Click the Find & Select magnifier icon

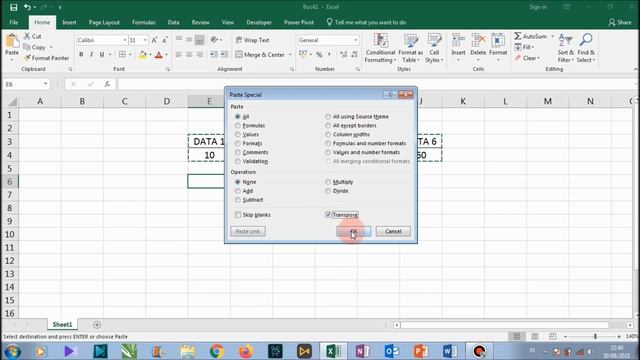(x=586, y=41)
